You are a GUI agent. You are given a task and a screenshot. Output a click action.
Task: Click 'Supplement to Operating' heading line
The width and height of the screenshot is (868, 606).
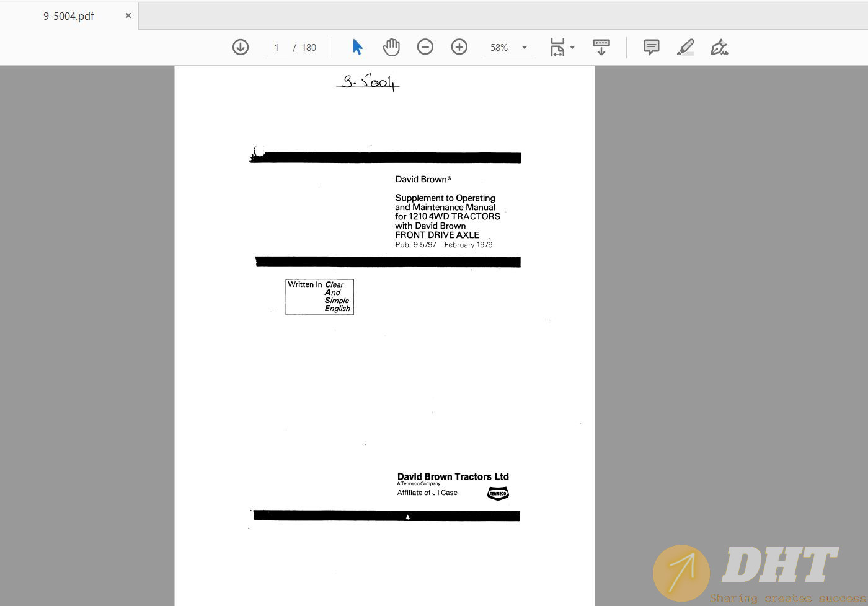click(445, 198)
